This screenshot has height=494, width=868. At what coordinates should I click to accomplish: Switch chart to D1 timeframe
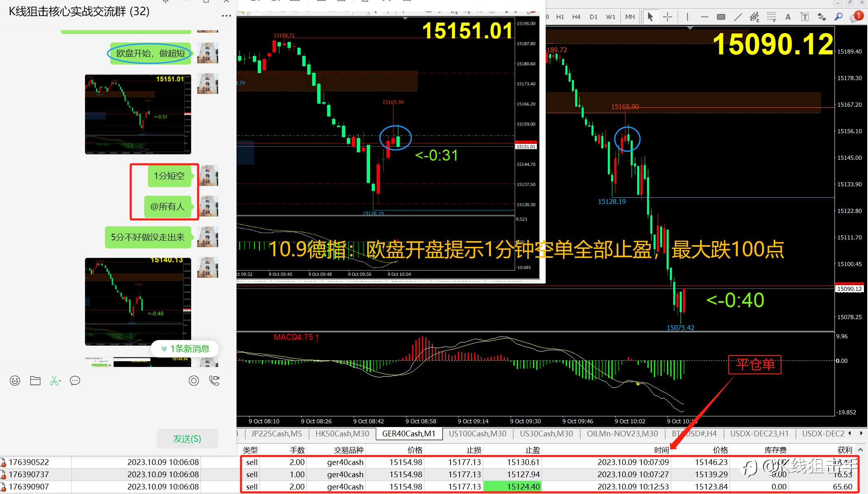594,17
